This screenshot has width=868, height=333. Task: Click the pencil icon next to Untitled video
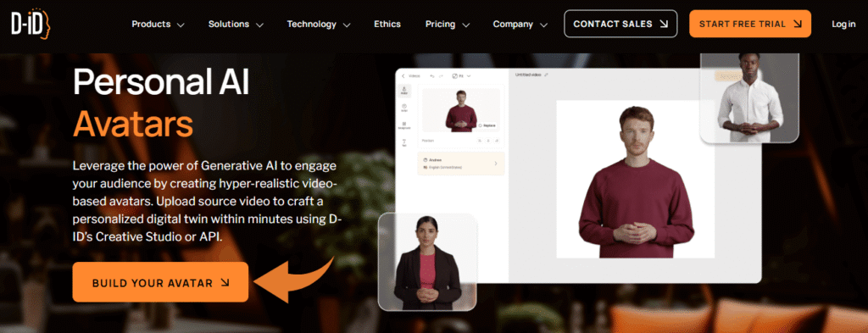pyautogui.click(x=547, y=75)
